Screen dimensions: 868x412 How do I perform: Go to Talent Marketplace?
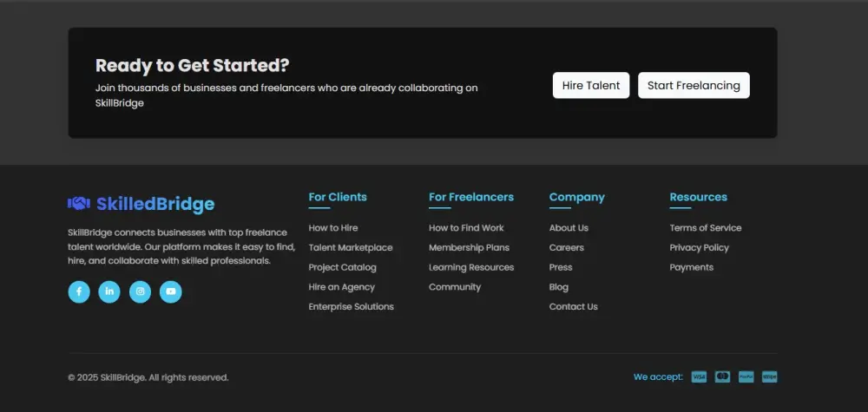pyautogui.click(x=351, y=248)
